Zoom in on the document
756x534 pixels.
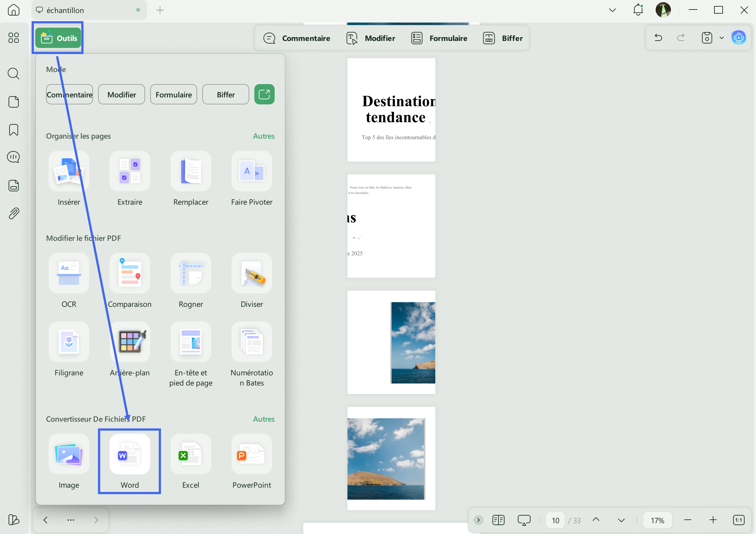point(713,520)
